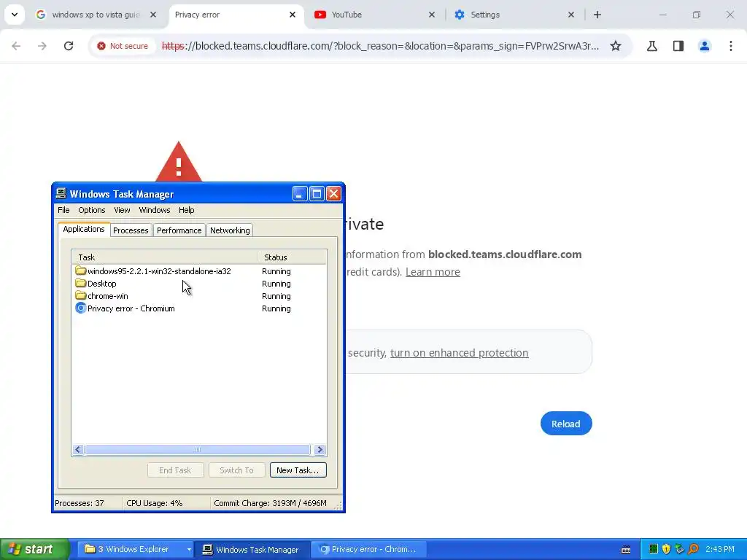Click the address bar URL

380,46
